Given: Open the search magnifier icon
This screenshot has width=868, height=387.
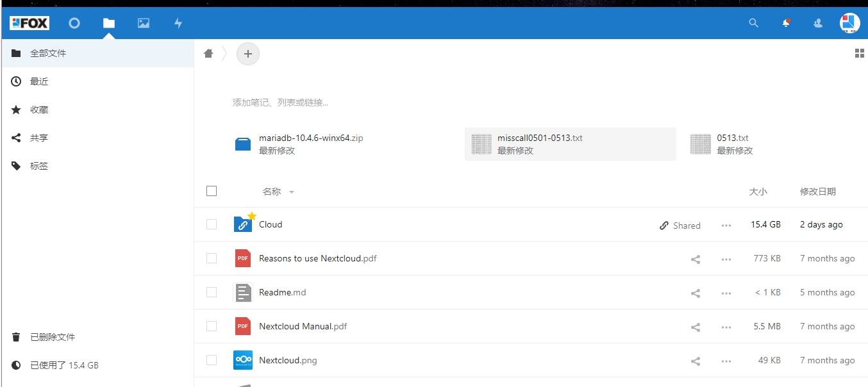Looking at the screenshot, I should pos(754,23).
